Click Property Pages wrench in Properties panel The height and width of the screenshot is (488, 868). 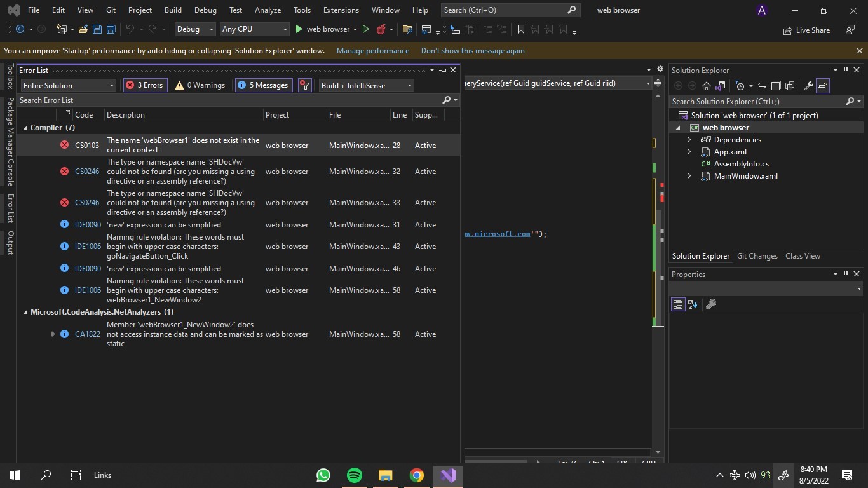click(x=711, y=304)
